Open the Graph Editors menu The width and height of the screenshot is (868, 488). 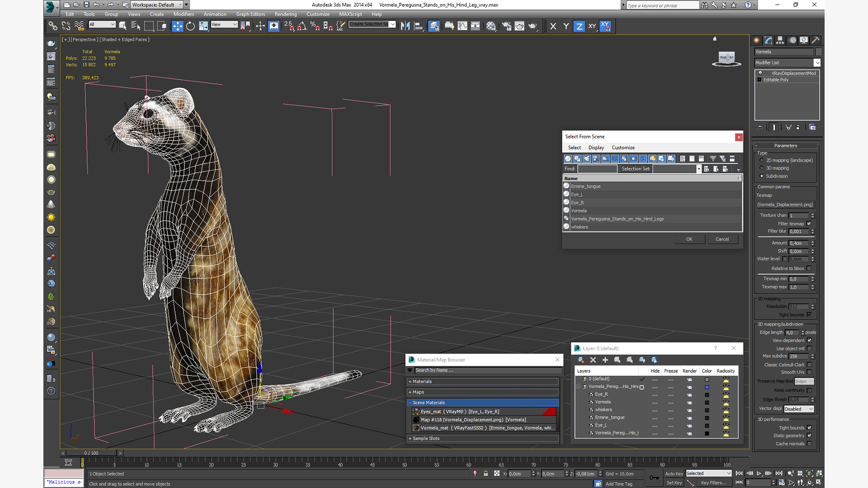click(250, 14)
